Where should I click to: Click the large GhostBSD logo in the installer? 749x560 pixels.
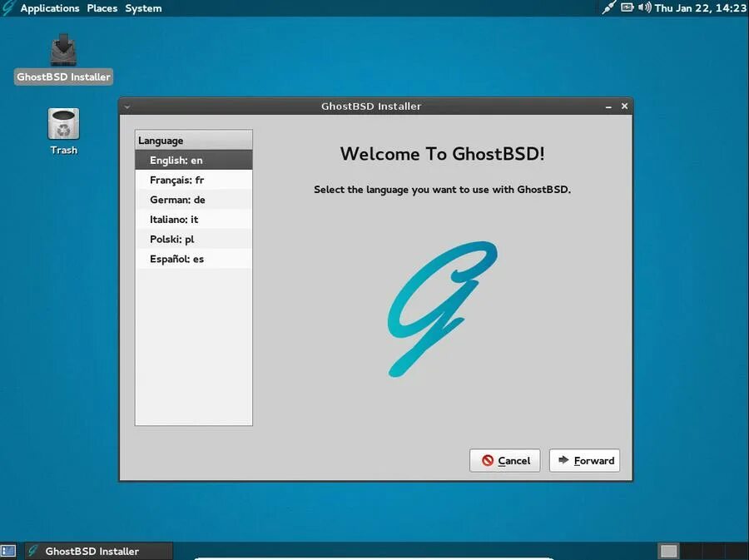coord(443,309)
